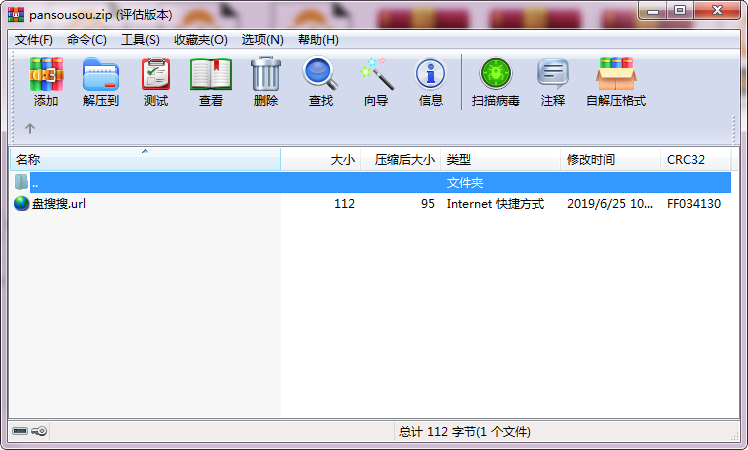This screenshot has height=450, width=748.
Task: Open the 注释 (Comment) icon
Action: (553, 74)
